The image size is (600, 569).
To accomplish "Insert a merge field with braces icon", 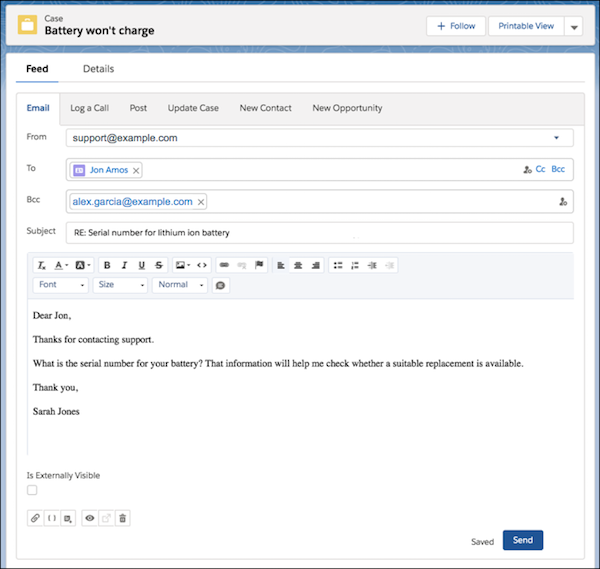I will click(x=52, y=518).
